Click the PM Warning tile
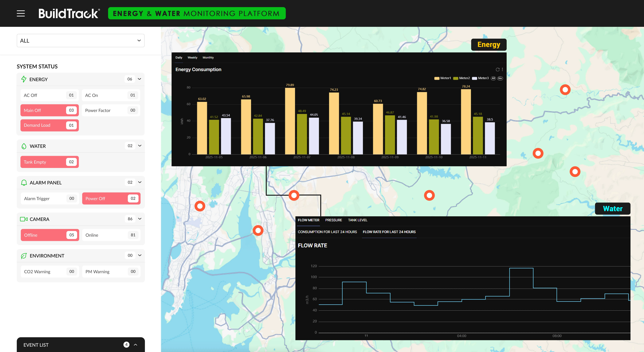The height and width of the screenshot is (352, 644). pyautogui.click(x=111, y=272)
